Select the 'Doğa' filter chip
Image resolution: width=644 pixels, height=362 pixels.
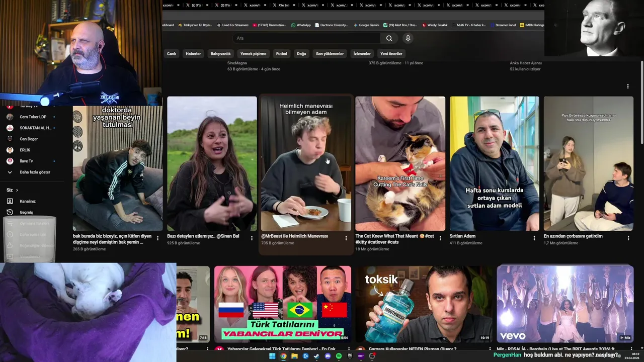point(301,54)
